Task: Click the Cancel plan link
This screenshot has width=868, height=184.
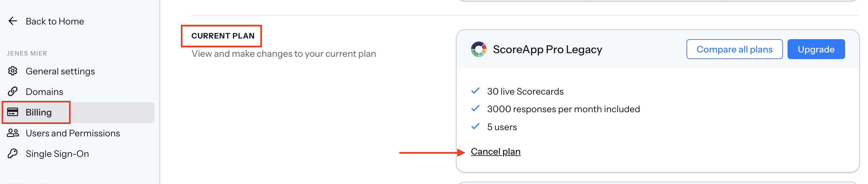Action: (x=495, y=152)
